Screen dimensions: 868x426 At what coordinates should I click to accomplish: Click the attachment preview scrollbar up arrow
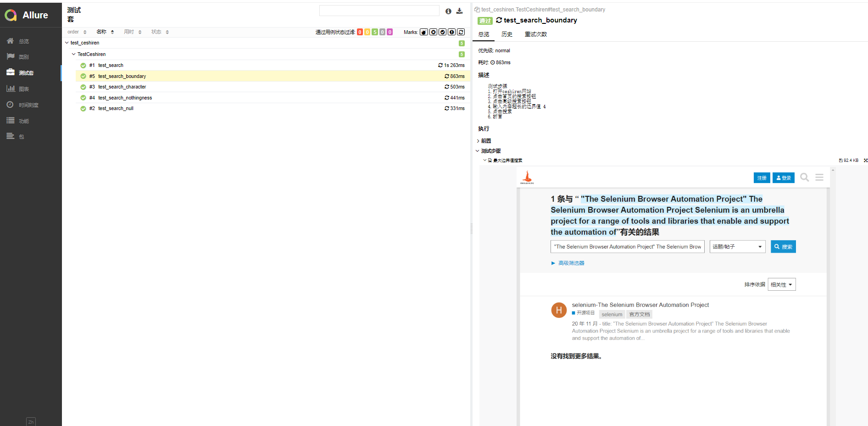pos(833,170)
